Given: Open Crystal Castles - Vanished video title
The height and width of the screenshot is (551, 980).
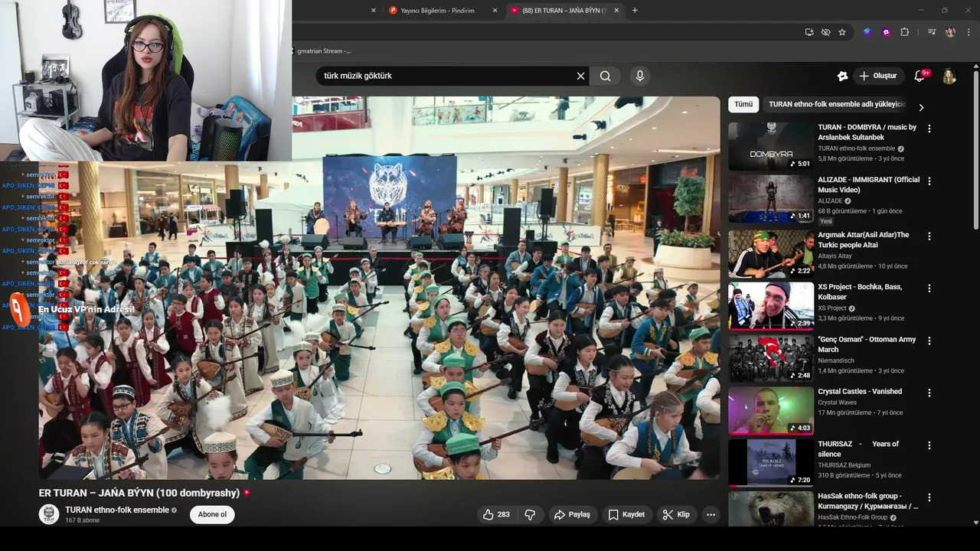Looking at the screenshot, I should pos(860,391).
